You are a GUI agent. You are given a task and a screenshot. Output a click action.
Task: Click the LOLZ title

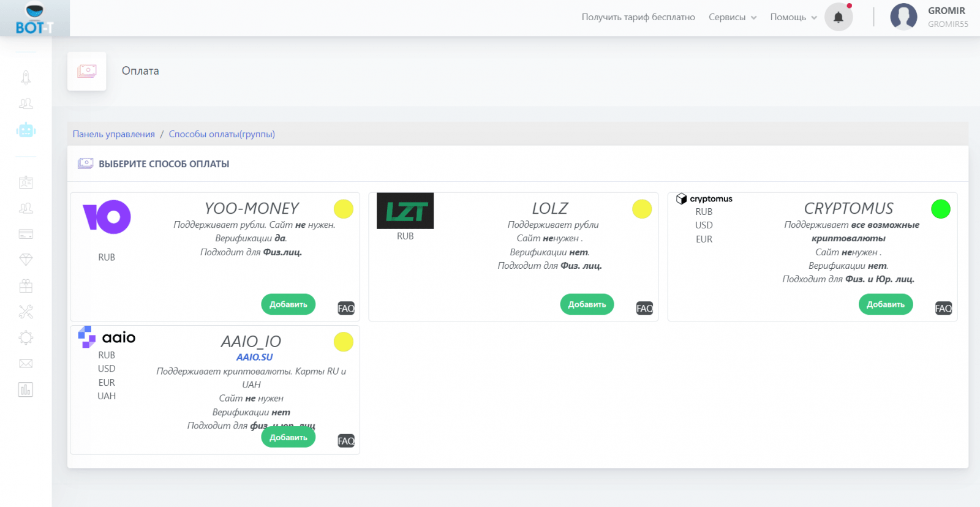point(550,209)
